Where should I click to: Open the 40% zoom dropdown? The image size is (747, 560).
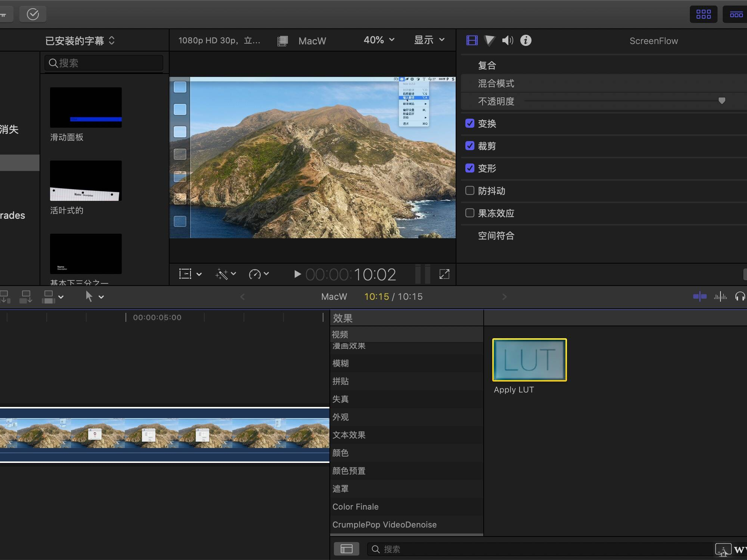[378, 40]
